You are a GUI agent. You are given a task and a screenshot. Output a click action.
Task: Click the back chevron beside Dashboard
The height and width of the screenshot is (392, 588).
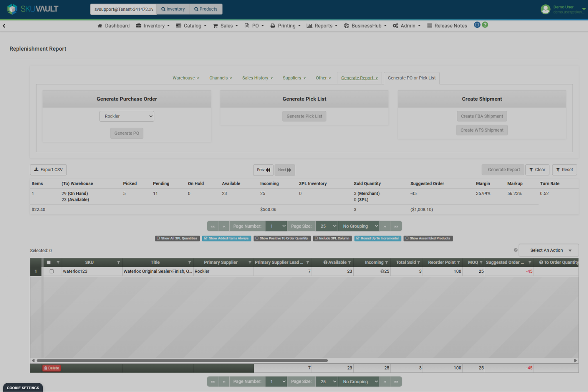coord(4,25)
